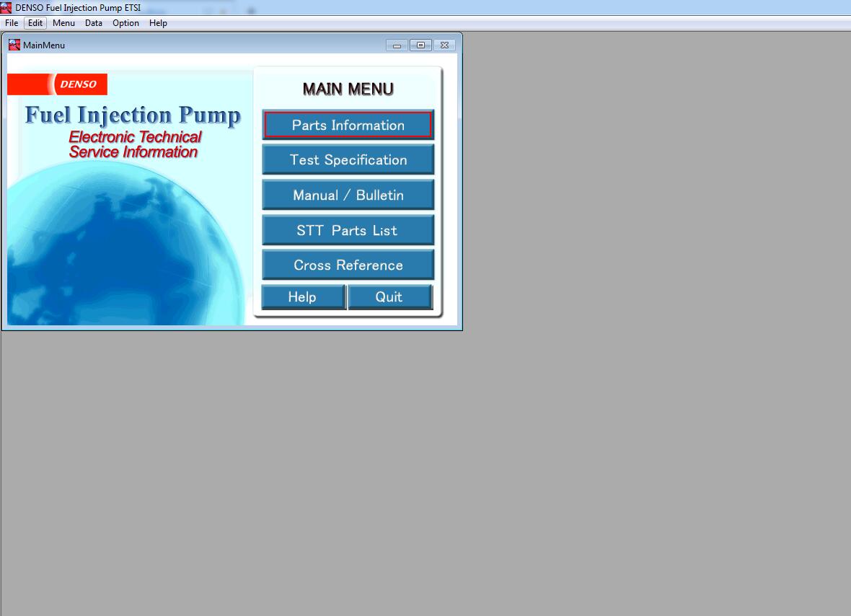851x616 pixels.
Task: Click the Quit button
Action: (x=389, y=297)
